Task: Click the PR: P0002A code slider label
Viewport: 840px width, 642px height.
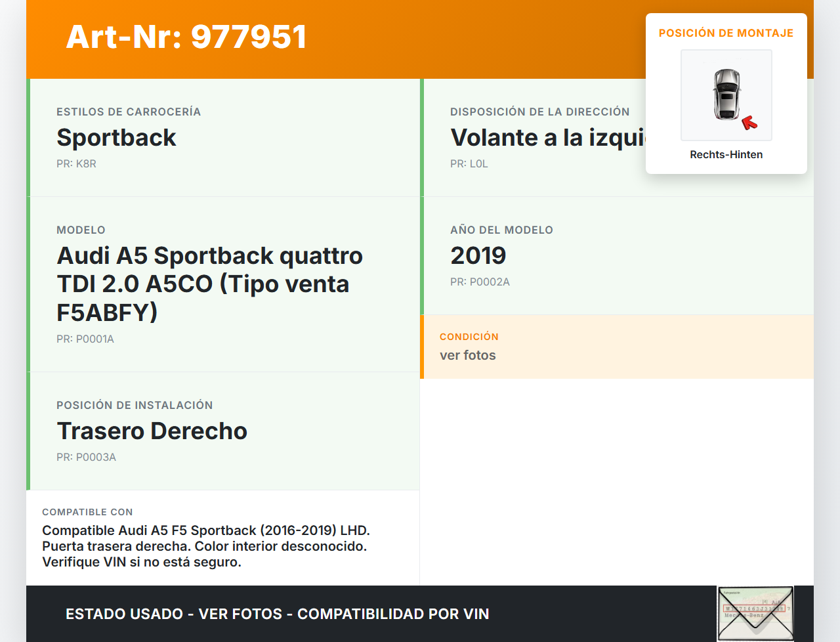Action: tap(480, 282)
